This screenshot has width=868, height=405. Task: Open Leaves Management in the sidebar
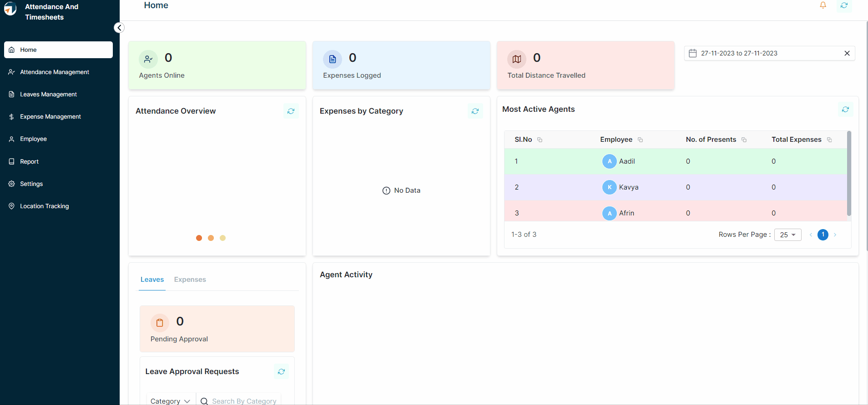[58, 95]
